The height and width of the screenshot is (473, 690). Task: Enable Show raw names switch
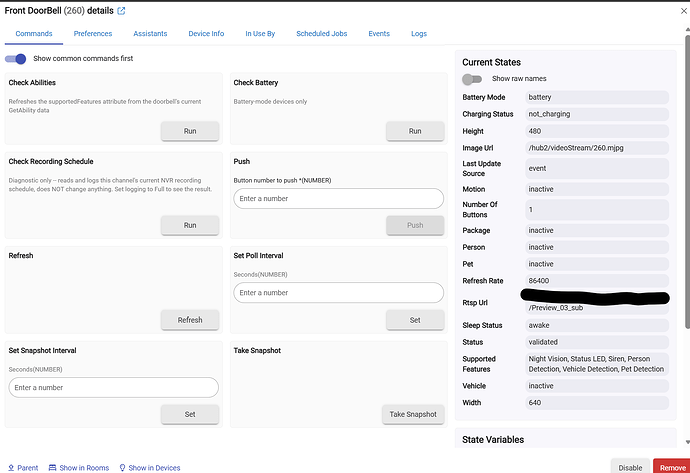tap(472, 79)
